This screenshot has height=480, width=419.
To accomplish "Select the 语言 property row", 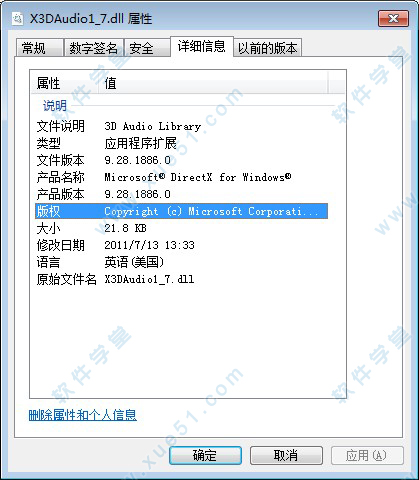I will [181, 262].
